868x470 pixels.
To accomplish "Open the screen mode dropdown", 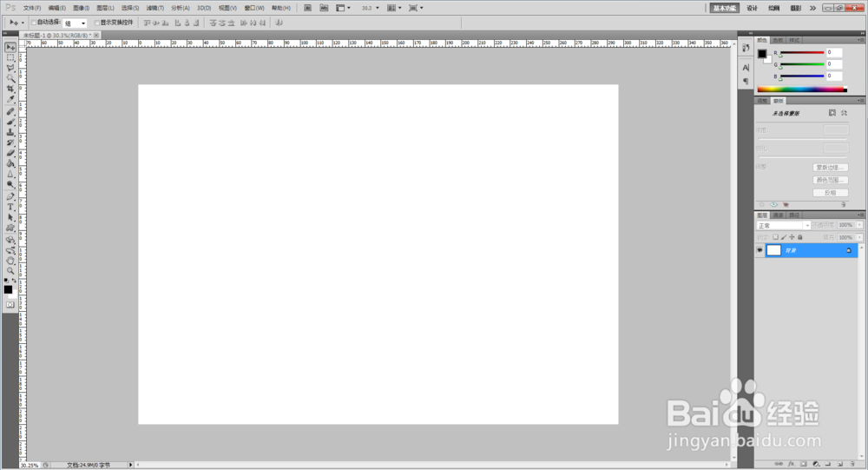I will (416, 8).
